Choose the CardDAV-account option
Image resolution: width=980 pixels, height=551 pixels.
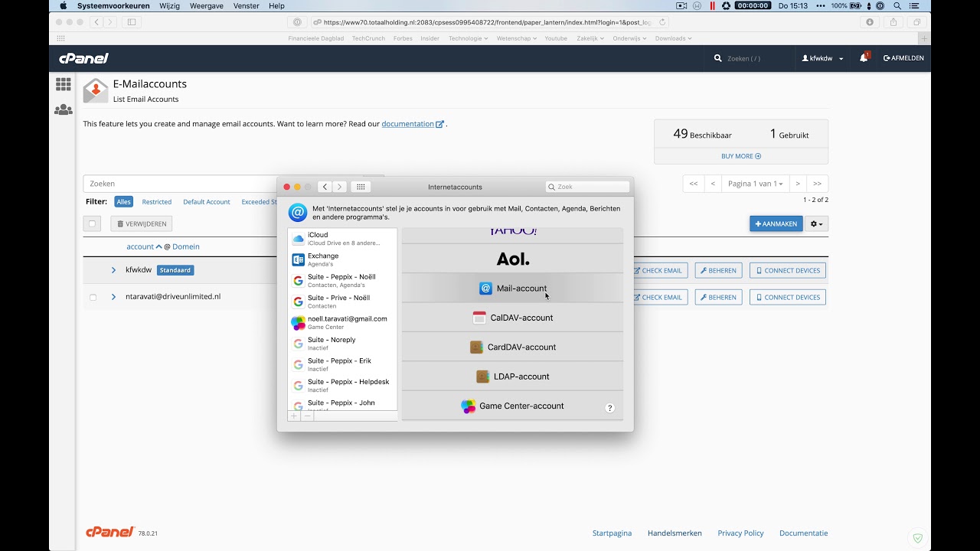(513, 347)
